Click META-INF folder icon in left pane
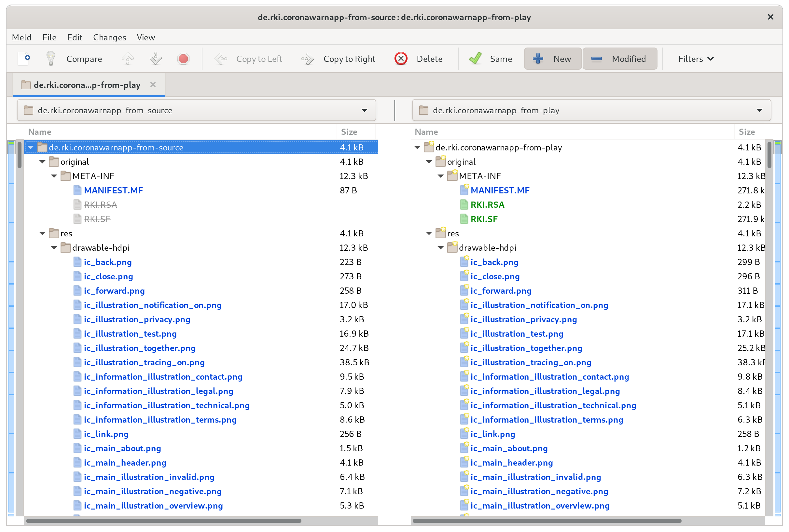The width and height of the screenshot is (789, 532). (65, 176)
